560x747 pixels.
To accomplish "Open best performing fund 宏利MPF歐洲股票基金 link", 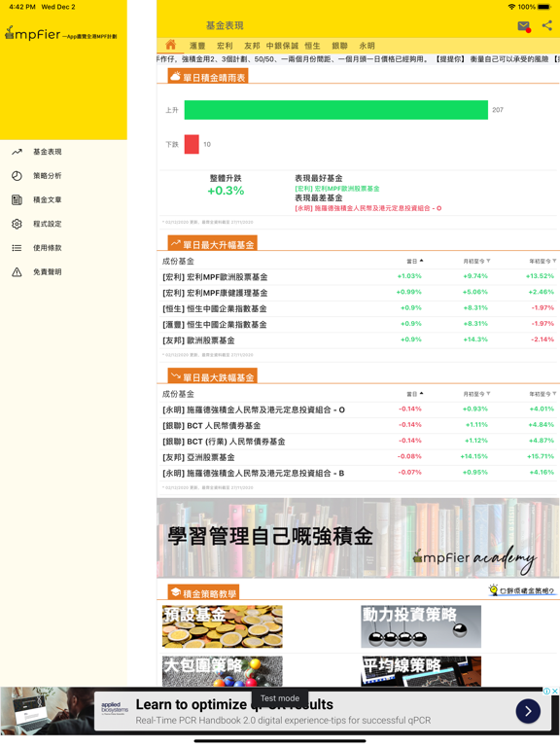I will [337, 189].
